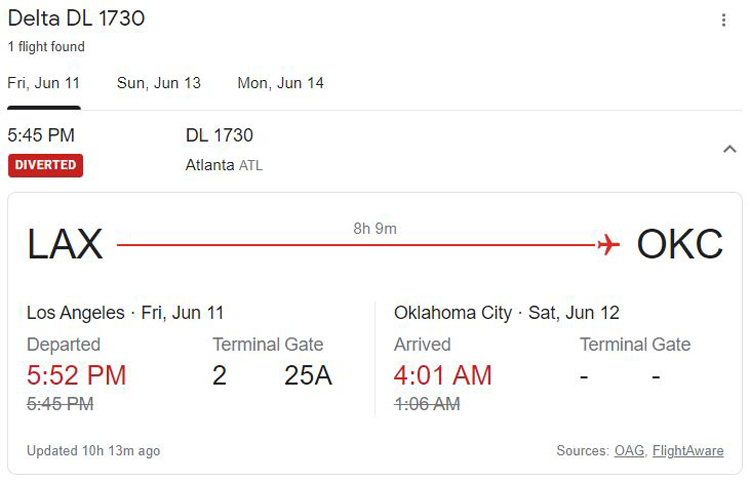Viewport: 750px width, 481px height.
Task: Open the three-dot more options menu
Action: tap(723, 20)
